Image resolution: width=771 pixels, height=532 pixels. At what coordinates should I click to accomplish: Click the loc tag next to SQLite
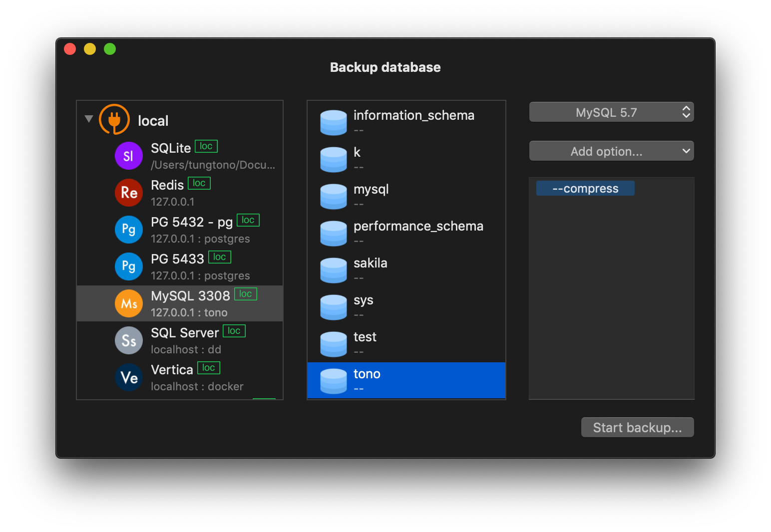[x=206, y=146]
